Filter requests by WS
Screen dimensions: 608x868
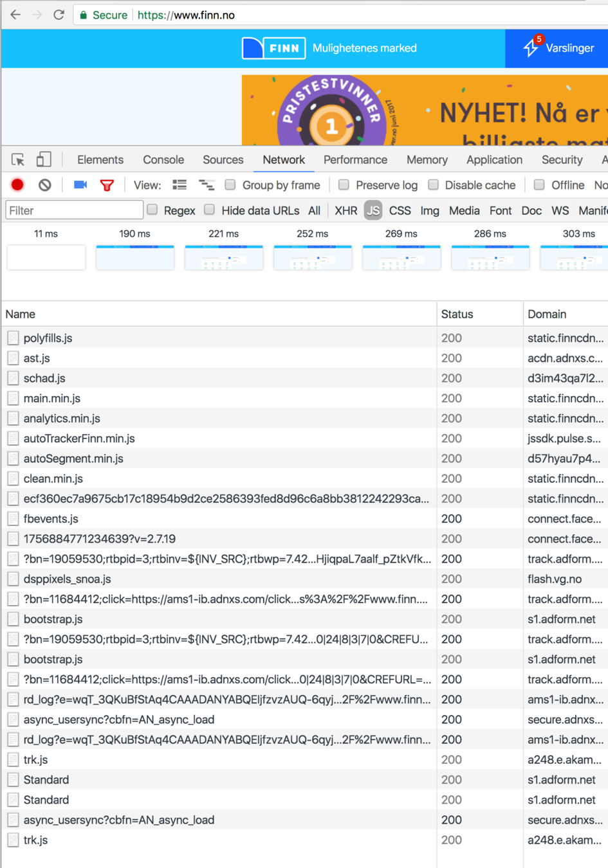click(560, 210)
